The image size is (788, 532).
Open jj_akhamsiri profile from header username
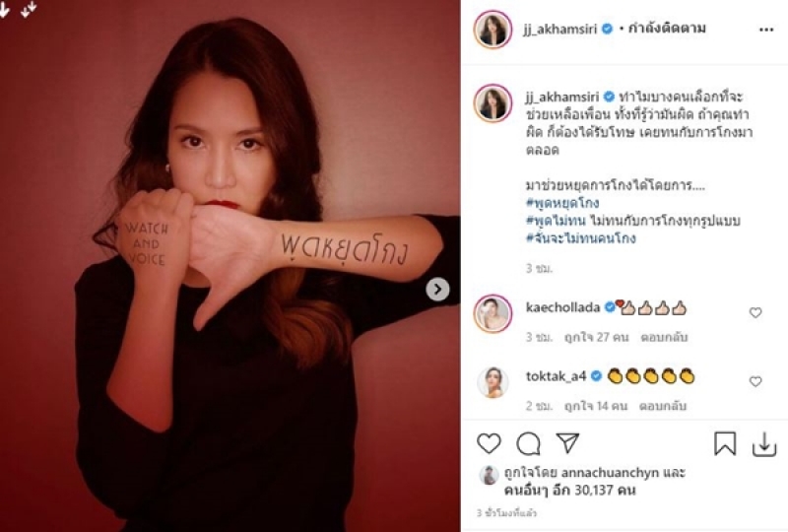pos(560,30)
